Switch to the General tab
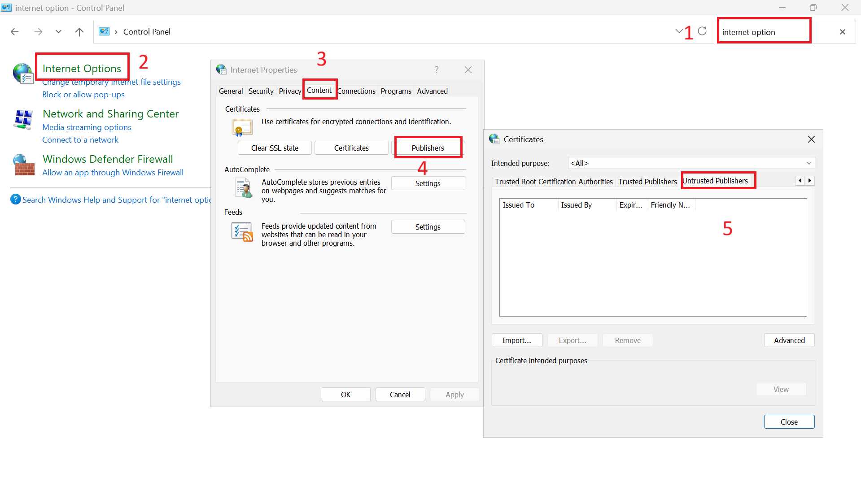The width and height of the screenshot is (861, 504). pos(231,91)
